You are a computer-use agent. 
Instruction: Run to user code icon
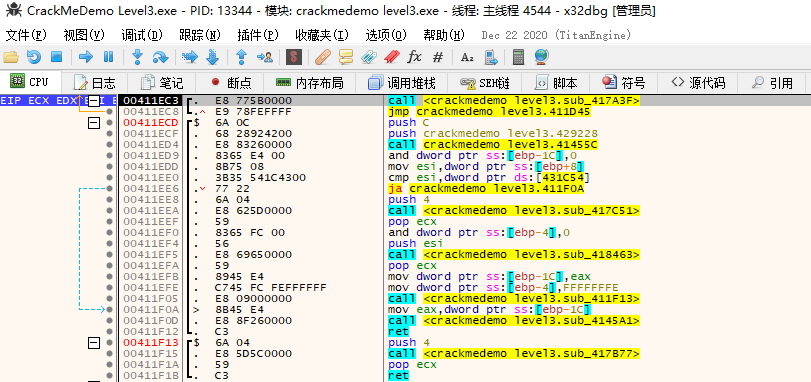[x=265, y=57]
